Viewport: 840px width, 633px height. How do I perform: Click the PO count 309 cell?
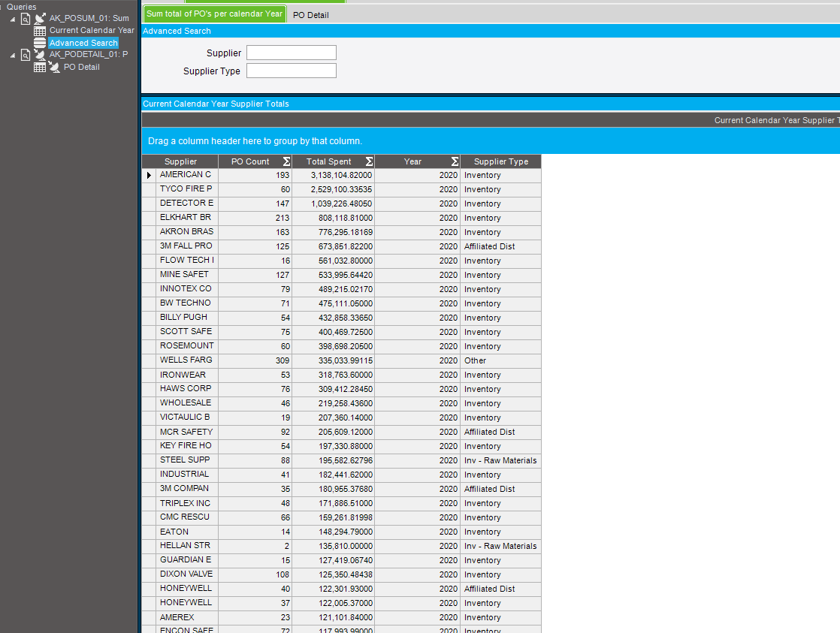[x=255, y=360]
